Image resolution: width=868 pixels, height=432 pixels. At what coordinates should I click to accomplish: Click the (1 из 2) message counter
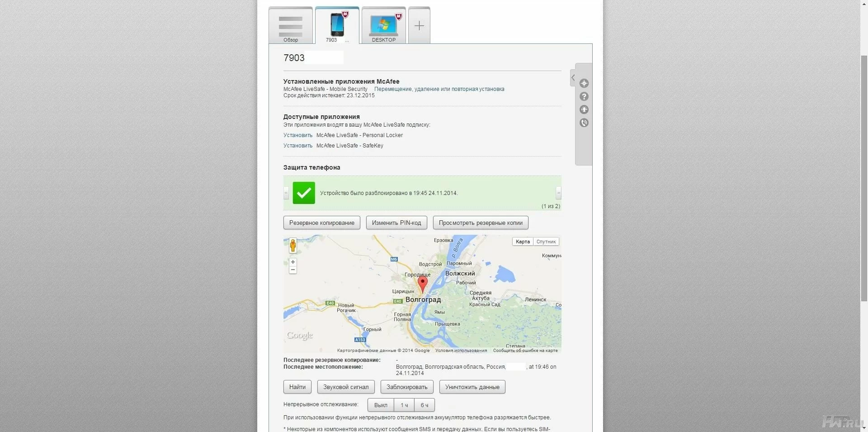pos(551,206)
